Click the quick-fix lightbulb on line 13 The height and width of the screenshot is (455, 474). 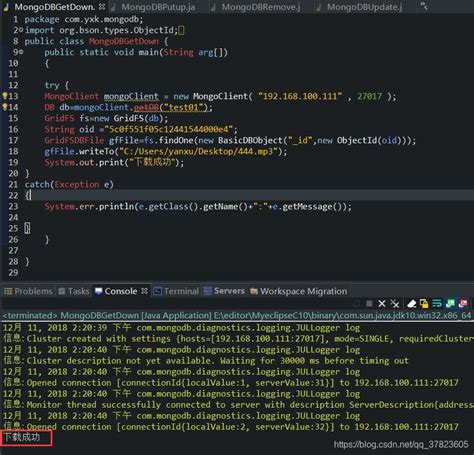point(5,96)
